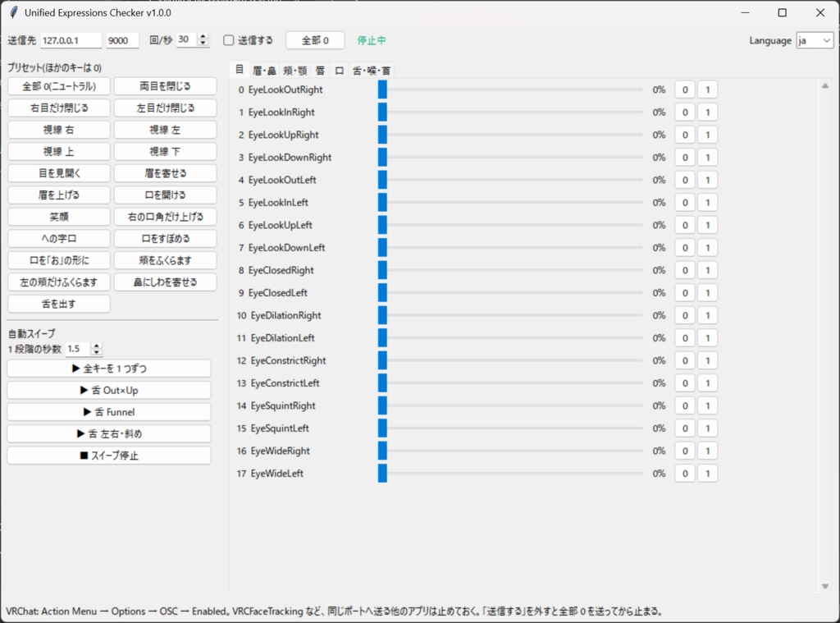The width and height of the screenshot is (840, 623).
Task: Switch to the 口 tab
Action: point(339,71)
